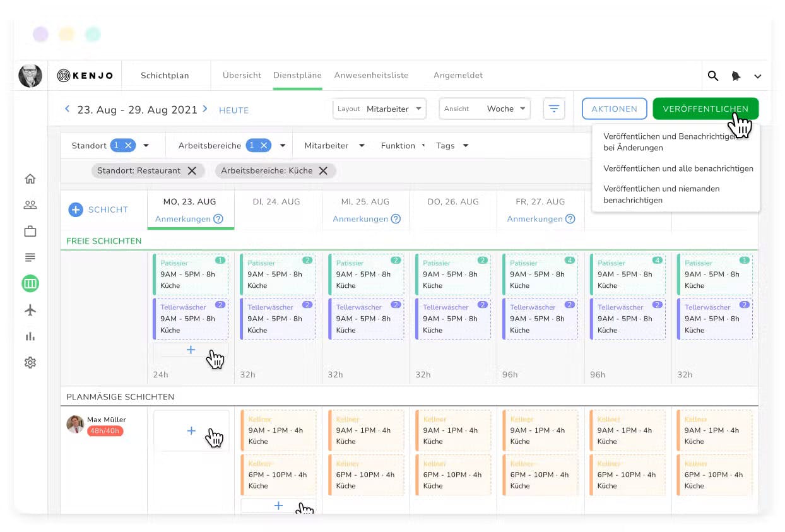
Task: Click the briefcase icon in sidebar
Action: pyautogui.click(x=30, y=232)
